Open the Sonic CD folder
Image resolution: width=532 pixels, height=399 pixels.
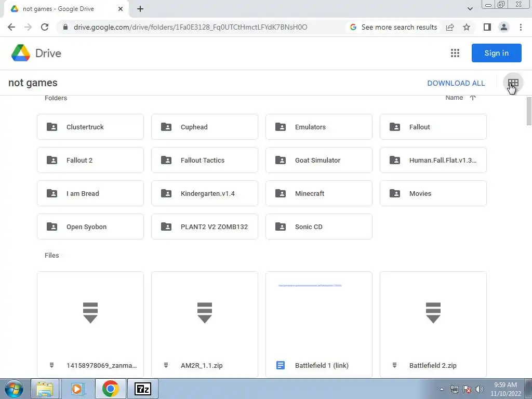tap(319, 227)
